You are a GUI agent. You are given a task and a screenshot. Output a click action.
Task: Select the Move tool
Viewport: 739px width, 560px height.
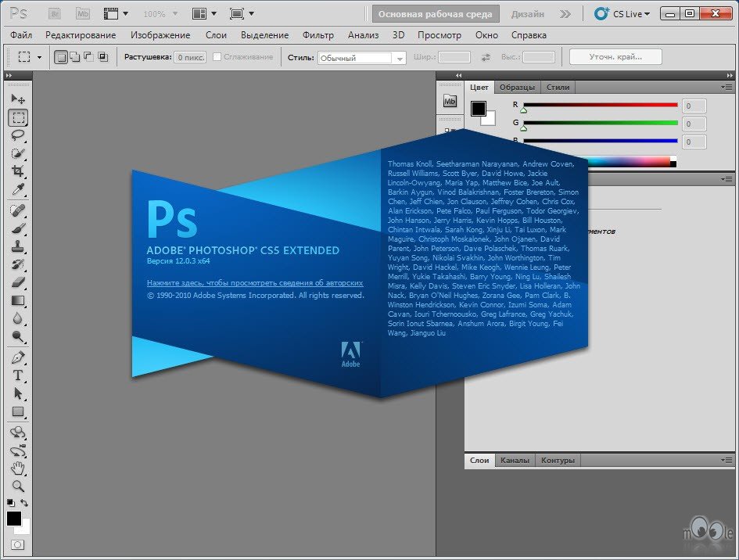pyautogui.click(x=18, y=99)
